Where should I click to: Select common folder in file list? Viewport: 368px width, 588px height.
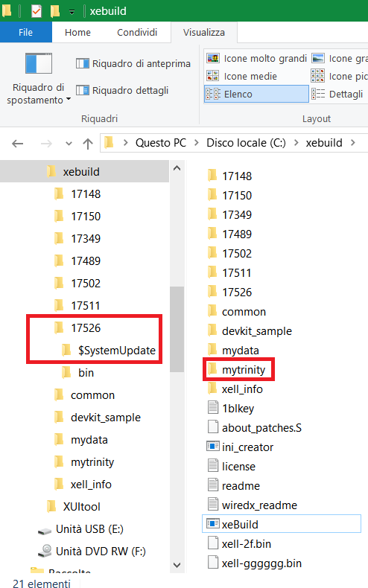point(237,312)
